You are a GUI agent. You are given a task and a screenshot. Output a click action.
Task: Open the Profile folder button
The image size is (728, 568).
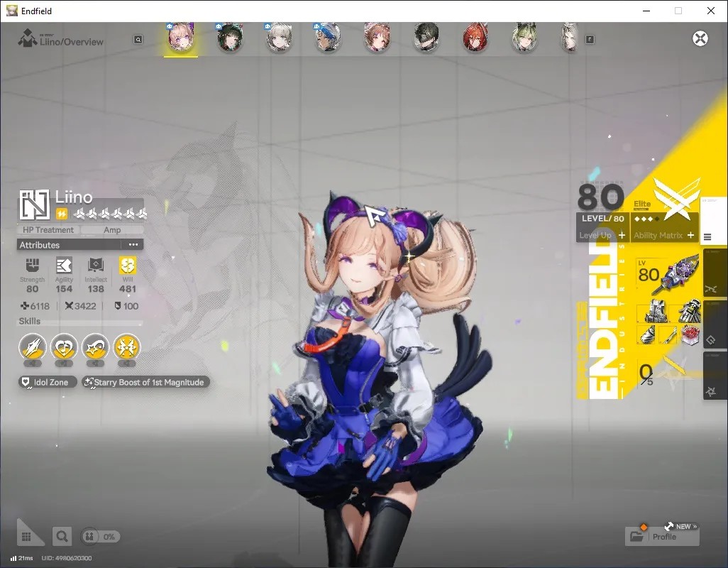click(x=662, y=537)
